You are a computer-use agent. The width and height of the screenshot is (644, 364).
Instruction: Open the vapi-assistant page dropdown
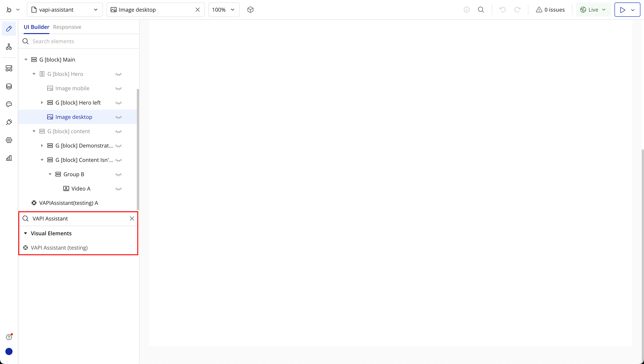pyautogui.click(x=65, y=10)
